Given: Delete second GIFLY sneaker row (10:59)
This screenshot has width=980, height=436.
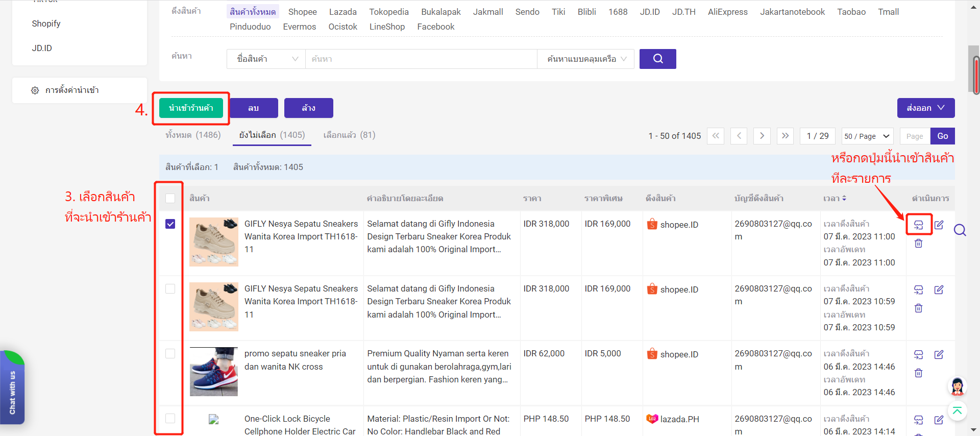Looking at the screenshot, I should [918, 308].
